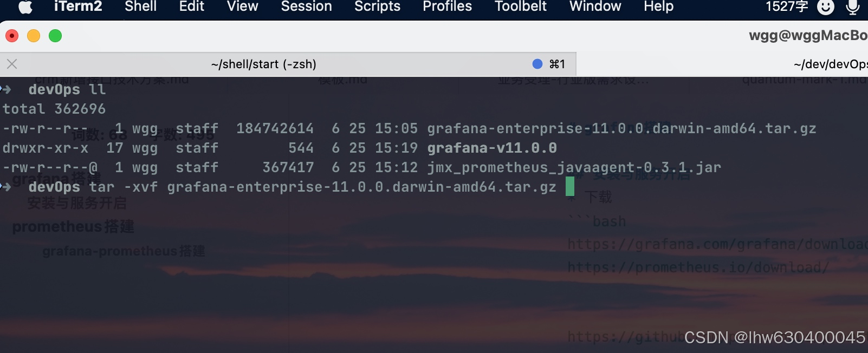Click the smiley face menu bar icon
Viewport: 868px width, 353px height.
click(x=826, y=7)
